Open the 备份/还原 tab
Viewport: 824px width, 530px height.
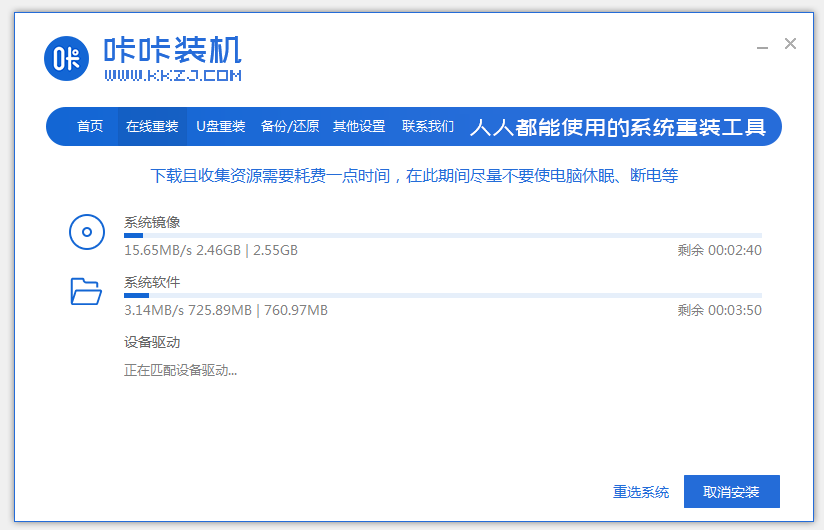tap(290, 127)
